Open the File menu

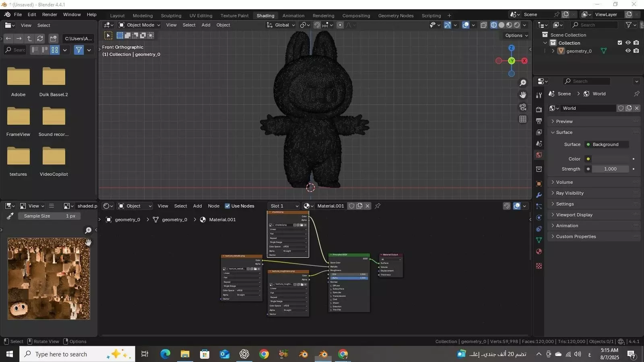click(x=18, y=14)
